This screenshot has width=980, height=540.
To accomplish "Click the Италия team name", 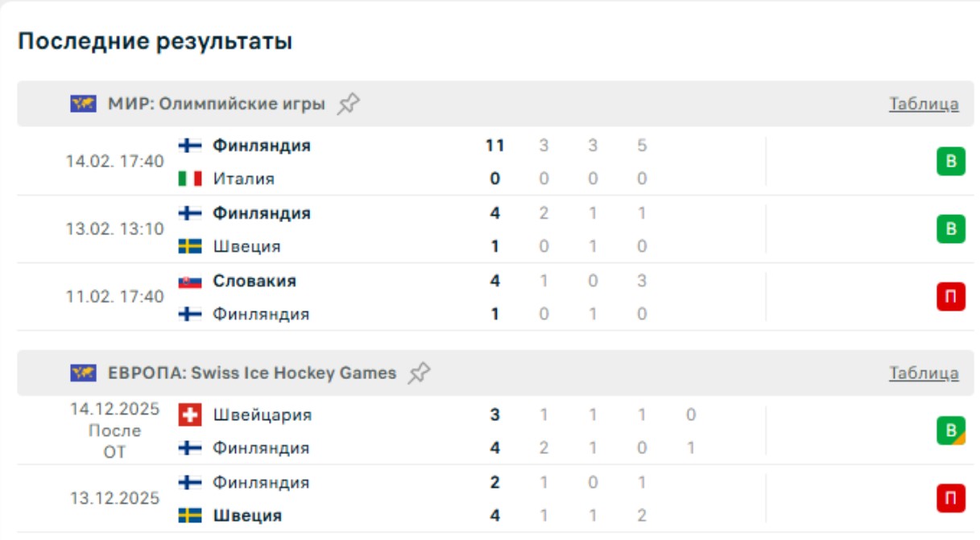I will click(243, 179).
